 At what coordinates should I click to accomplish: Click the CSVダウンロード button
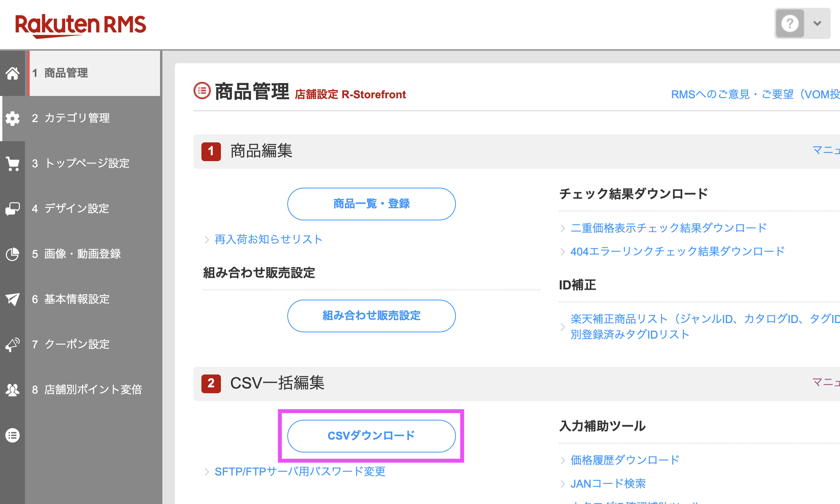pos(371,436)
